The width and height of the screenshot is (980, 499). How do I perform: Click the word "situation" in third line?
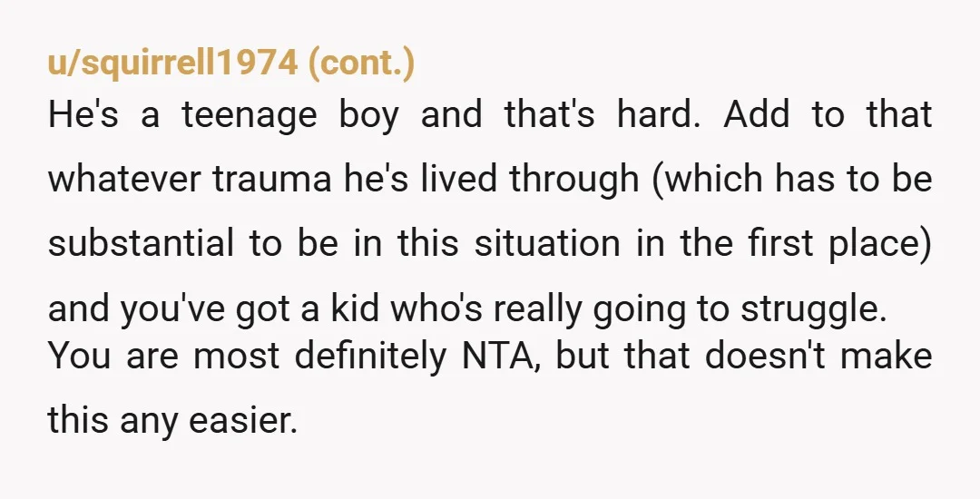[x=547, y=243]
